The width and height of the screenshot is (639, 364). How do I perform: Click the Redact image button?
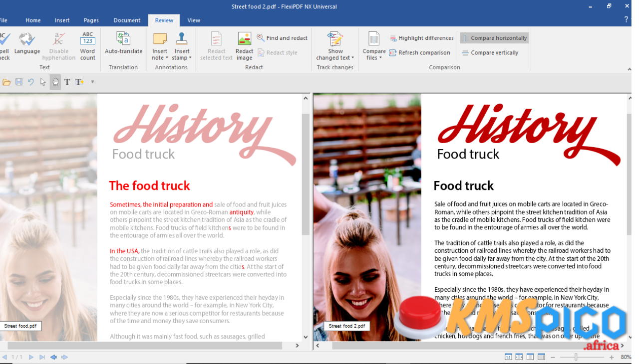(x=245, y=46)
